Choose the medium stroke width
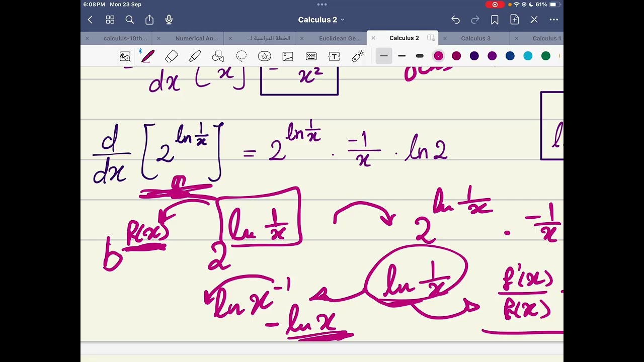 point(401,56)
